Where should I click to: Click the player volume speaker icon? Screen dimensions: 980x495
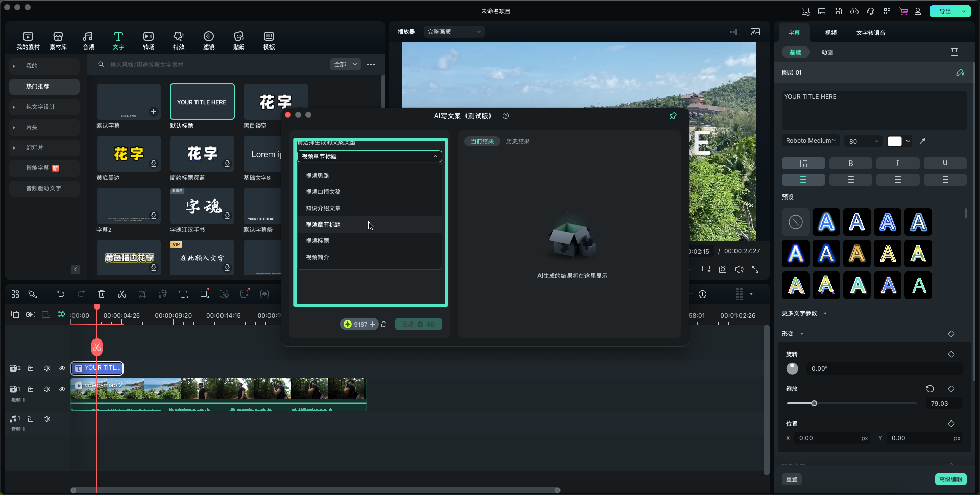click(739, 269)
